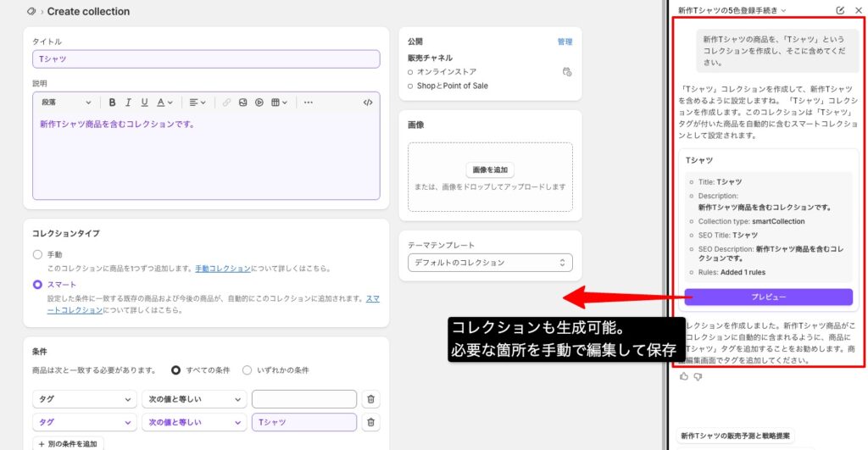Open the text color picker dropdown

(164, 103)
